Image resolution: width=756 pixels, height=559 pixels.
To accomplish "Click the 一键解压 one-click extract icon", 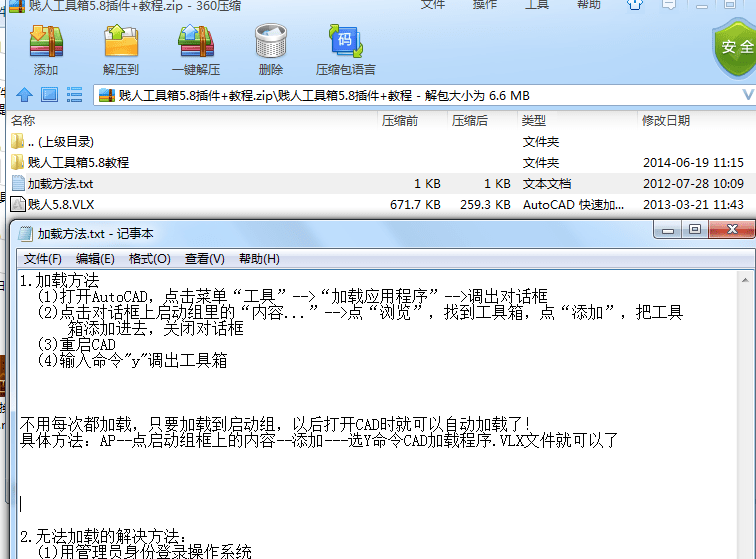I will (x=196, y=42).
